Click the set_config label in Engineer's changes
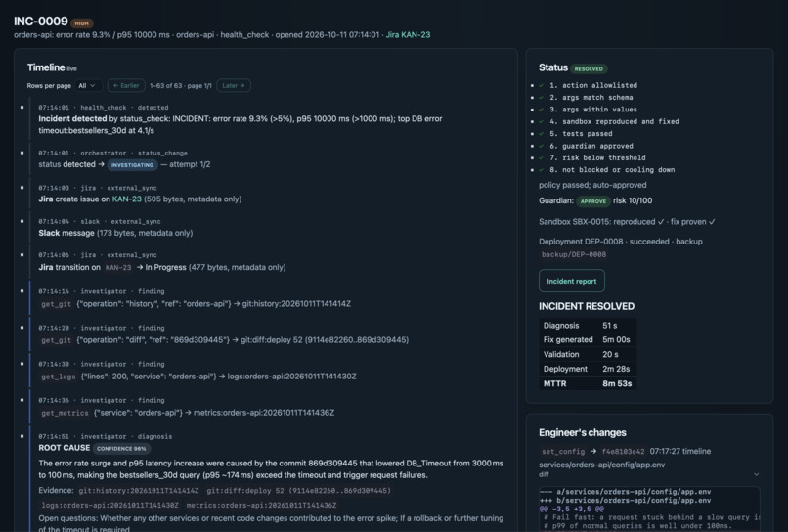 [563, 452]
